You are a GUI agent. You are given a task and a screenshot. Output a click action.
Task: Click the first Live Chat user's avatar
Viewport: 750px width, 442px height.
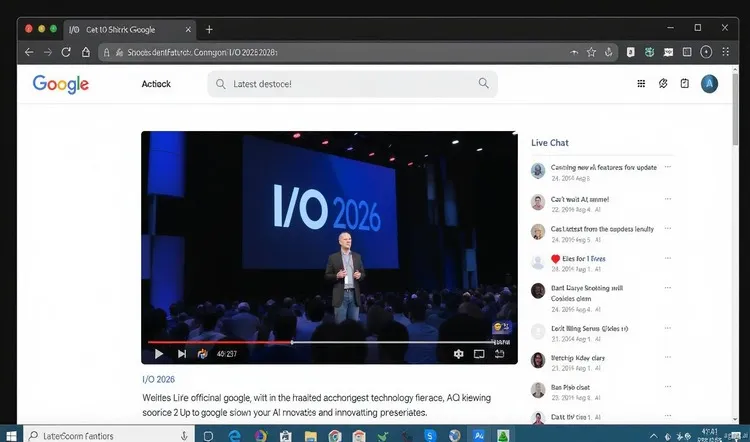538,171
